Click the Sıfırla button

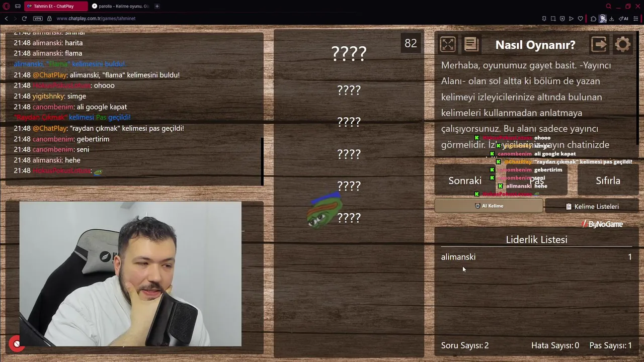point(608,180)
